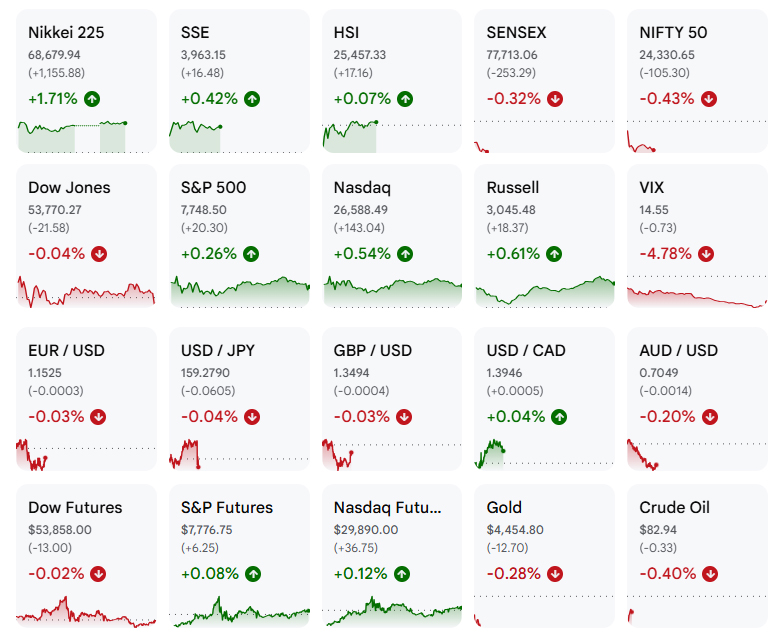
Task: Click the red down arrow on Gold card
Action: coord(555,574)
